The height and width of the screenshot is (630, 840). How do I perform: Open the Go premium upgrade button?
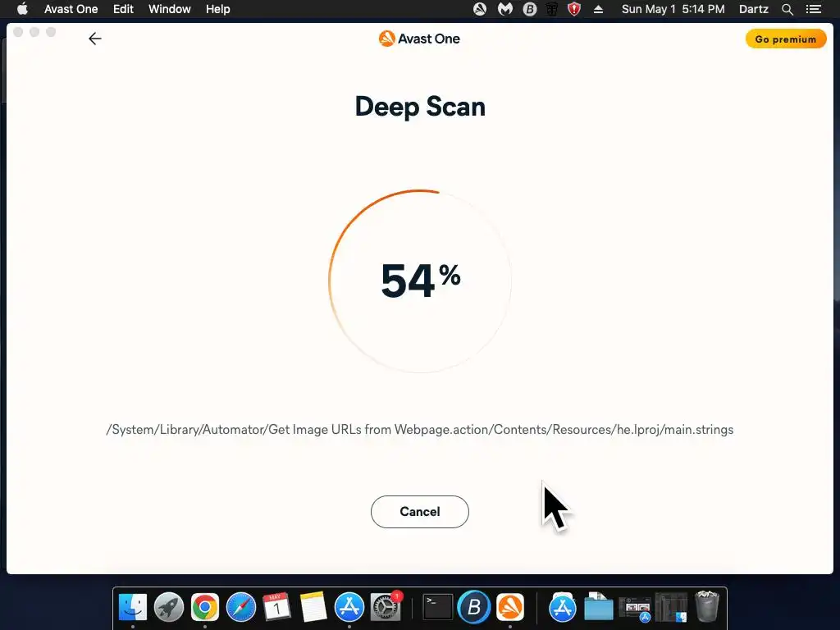785,39
